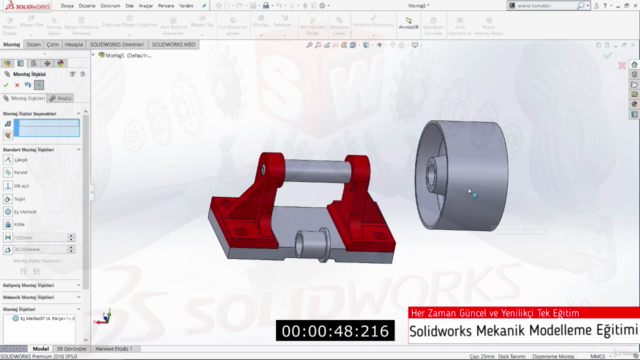Collapse the Montaj İlişkileri list section
The height and width of the screenshot is (360, 640).
(x=78, y=309)
